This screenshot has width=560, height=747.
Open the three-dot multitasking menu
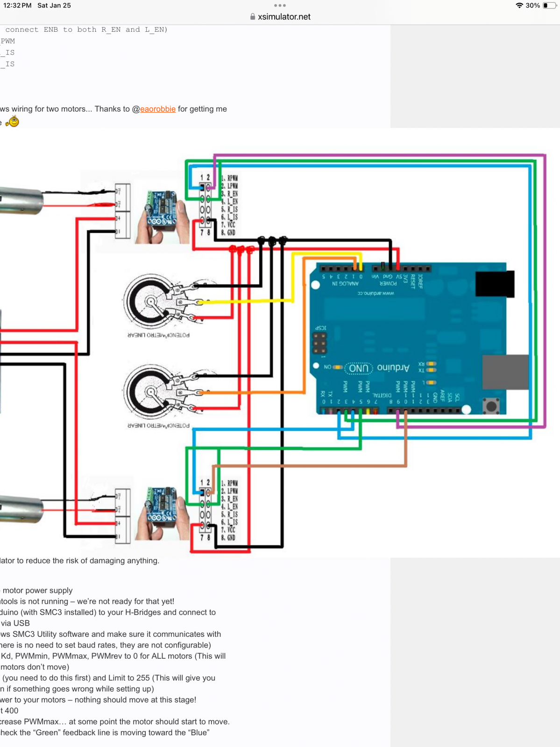point(280,6)
